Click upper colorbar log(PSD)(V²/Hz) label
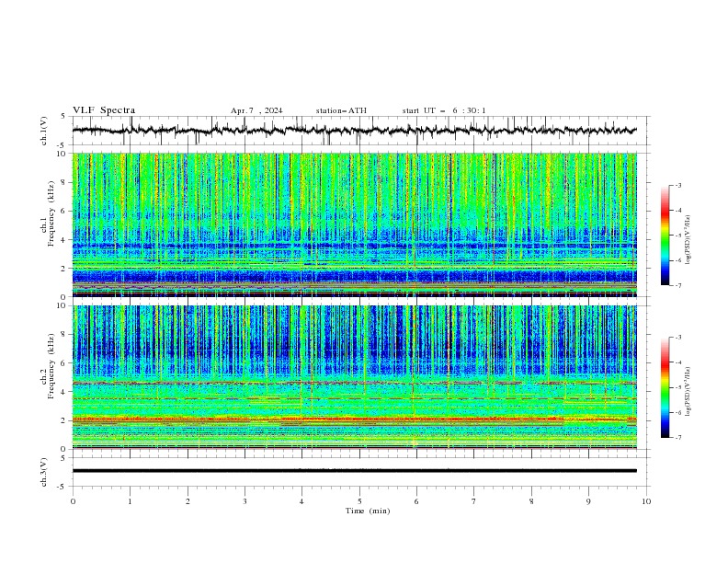This screenshot has width=728, height=563. point(688,240)
